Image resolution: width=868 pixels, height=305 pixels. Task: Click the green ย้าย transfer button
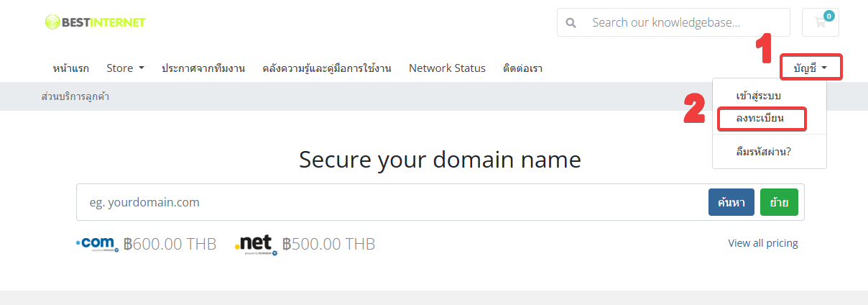click(780, 202)
